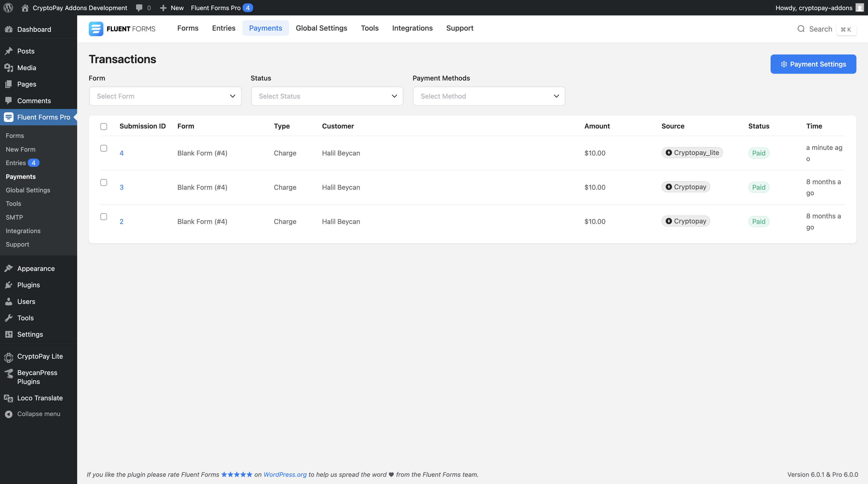868x484 pixels.
Task: Click the Paid status badge for submission 4
Action: point(759,153)
